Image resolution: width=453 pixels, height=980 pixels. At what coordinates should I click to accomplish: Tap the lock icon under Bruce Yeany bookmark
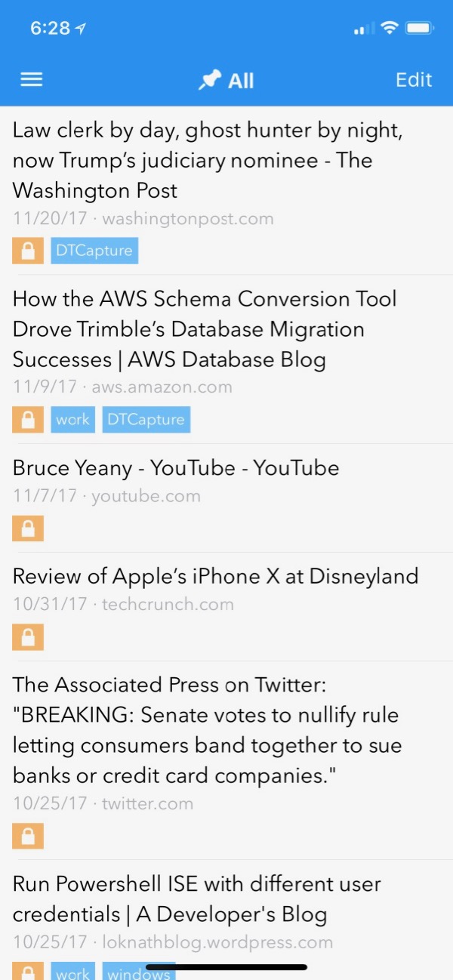tap(28, 529)
